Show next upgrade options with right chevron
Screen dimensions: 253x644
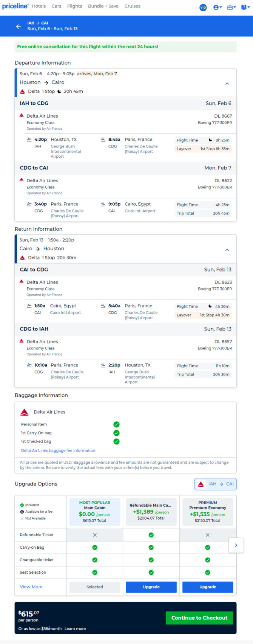pyautogui.click(x=236, y=545)
